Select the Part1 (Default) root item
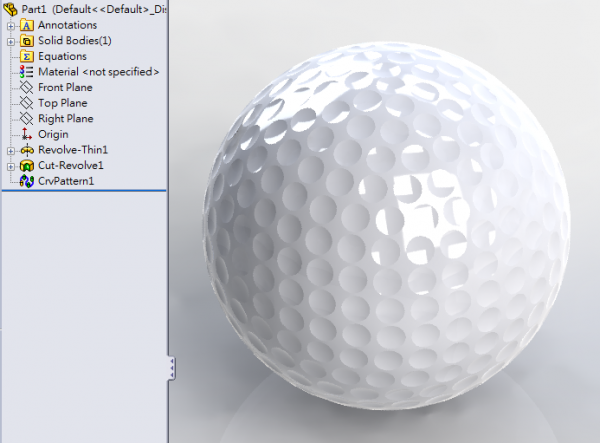The width and height of the screenshot is (600, 443). [94, 9]
